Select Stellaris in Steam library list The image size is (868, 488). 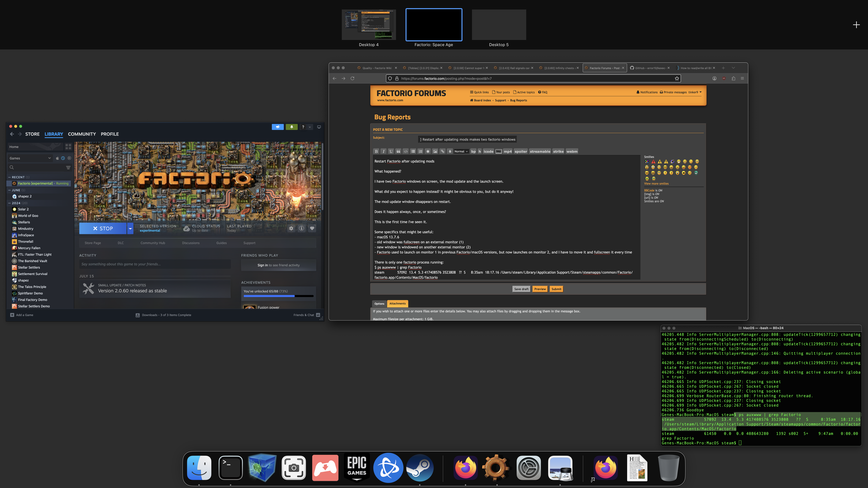tap(24, 222)
